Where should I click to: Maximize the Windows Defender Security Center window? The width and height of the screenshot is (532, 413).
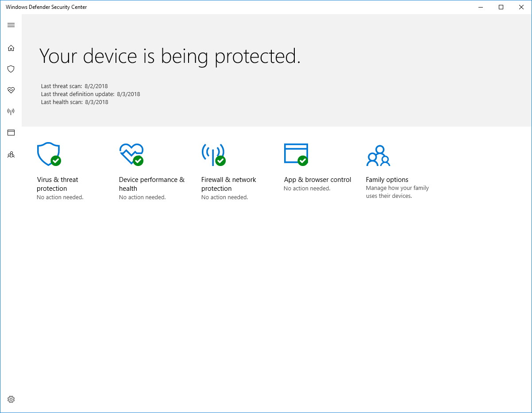point(501,7)
